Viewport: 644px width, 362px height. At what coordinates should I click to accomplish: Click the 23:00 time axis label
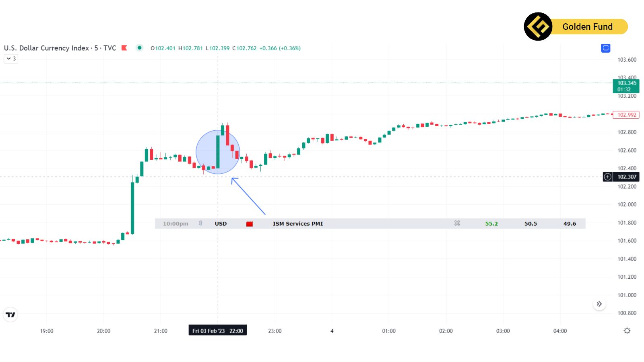point(275,331)
